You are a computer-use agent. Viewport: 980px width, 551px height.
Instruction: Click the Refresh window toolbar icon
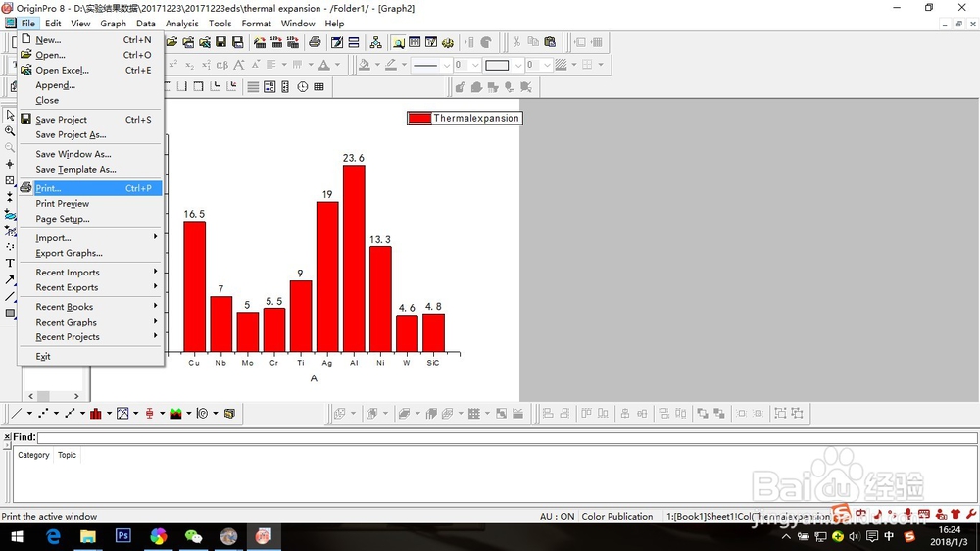pyautogui.click(x=337, y=42)
